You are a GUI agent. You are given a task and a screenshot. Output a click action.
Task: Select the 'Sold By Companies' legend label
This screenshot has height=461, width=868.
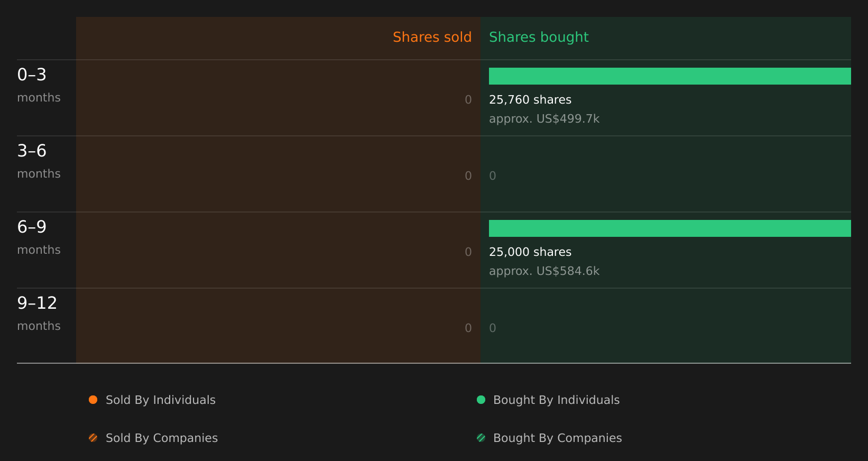(x=162, y=438)
